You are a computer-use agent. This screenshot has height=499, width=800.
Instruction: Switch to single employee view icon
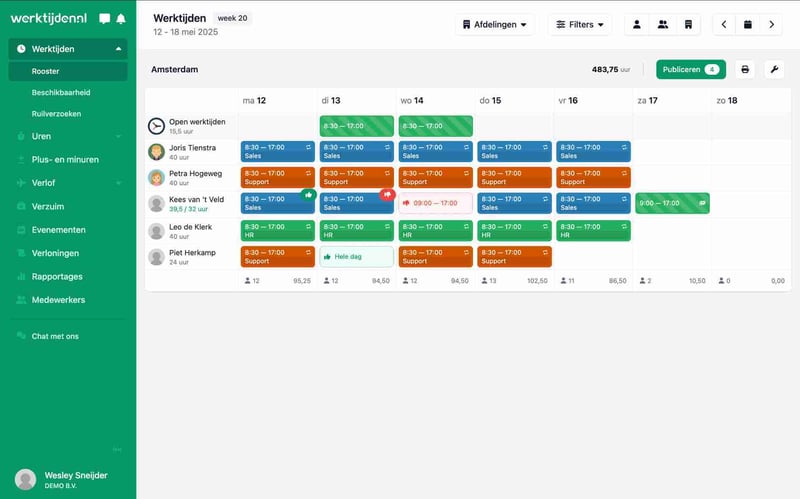tap(637, 24)
